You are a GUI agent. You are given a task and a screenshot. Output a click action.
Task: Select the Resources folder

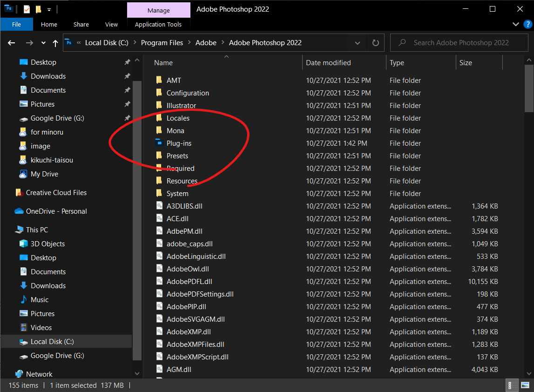click(x=182, y=181)
